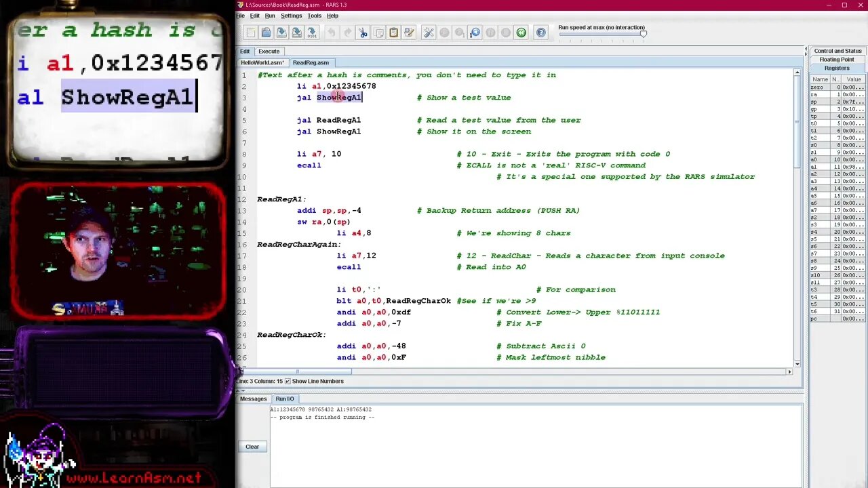Cut the selection with the scissors icon
This screenshot has height=488, width=868.
363,33
